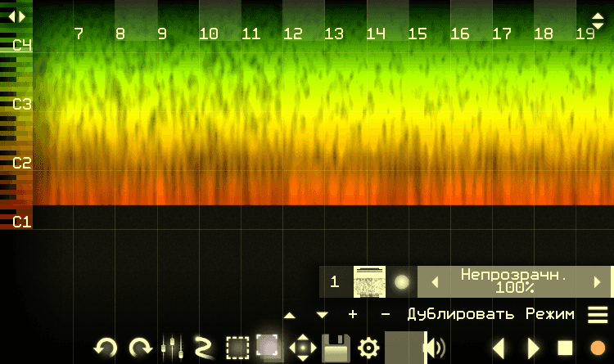The image size is (614, 364).
Task: Select the layer 1 thumbnail
Action: [x=369, y=282]
